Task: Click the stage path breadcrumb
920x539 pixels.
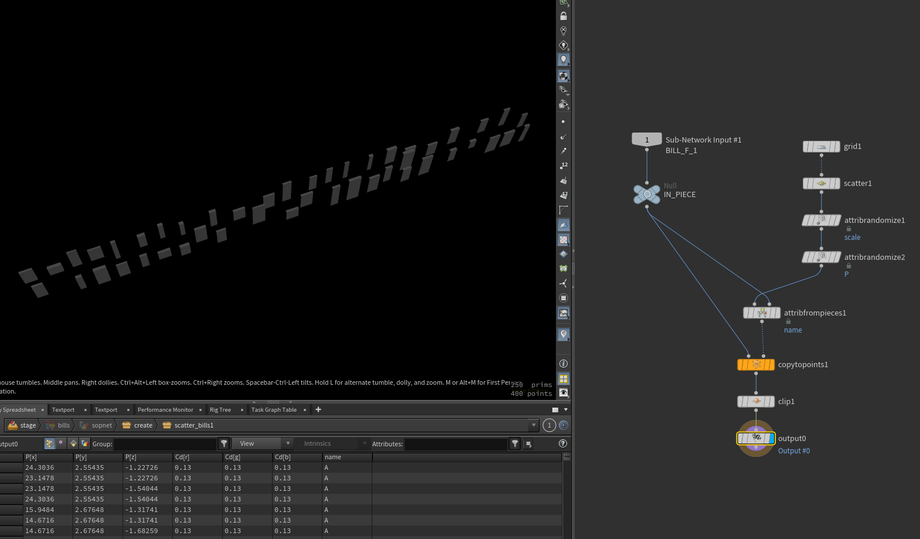Action: point(22,425)
